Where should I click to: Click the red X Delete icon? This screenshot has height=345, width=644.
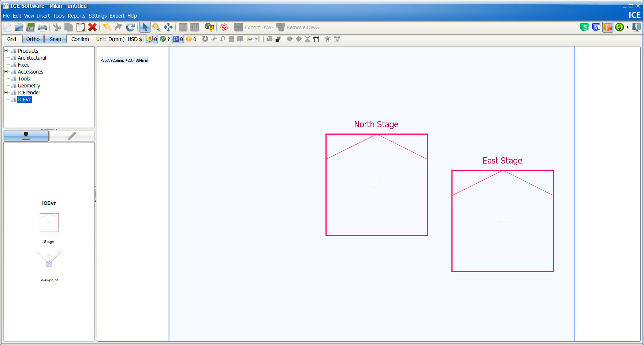[92, 27]
